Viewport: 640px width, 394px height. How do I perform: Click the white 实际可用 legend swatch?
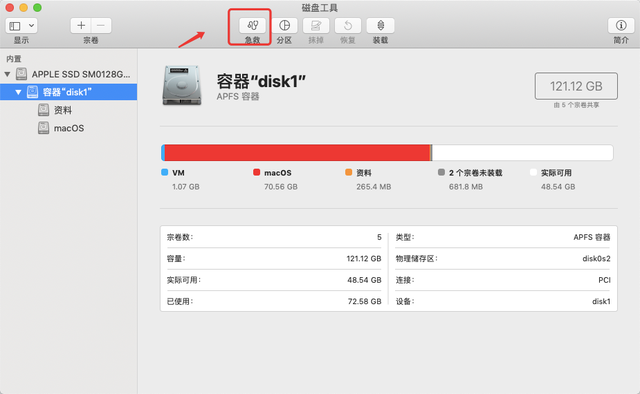(533, 172)
